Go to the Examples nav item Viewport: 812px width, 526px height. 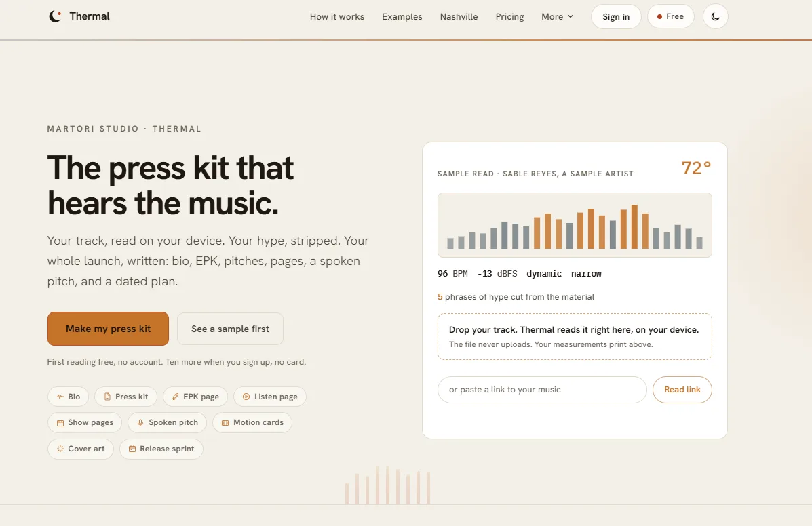402,16
